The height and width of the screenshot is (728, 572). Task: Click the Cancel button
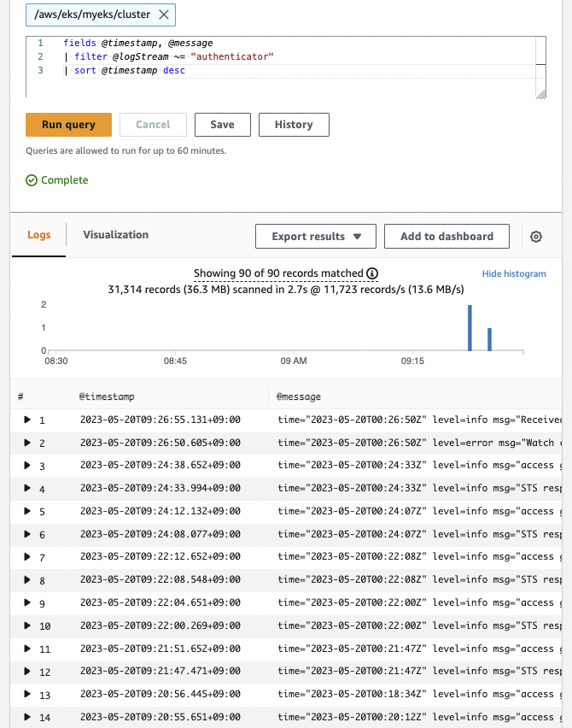[153, 125]
